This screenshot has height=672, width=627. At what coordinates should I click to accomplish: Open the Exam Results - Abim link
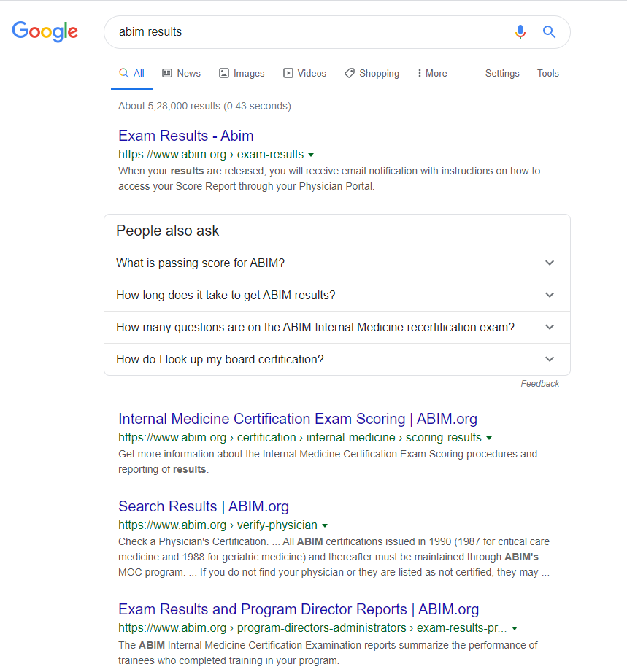[x=185, y=136]
